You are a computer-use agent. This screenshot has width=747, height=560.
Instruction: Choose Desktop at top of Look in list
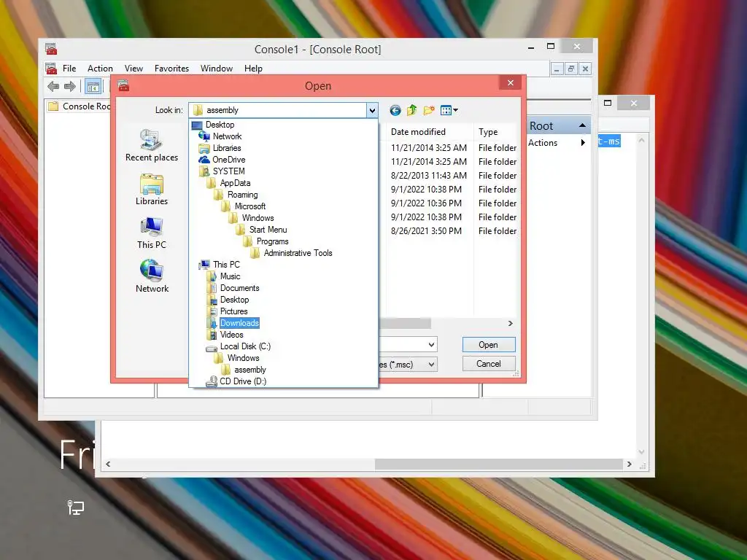(x=220, y=125)
